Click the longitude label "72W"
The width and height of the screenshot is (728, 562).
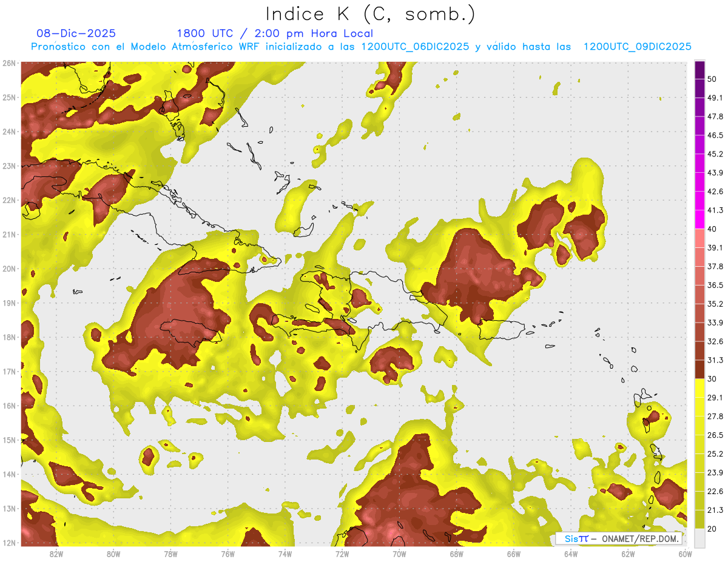(x=342, y=554)
